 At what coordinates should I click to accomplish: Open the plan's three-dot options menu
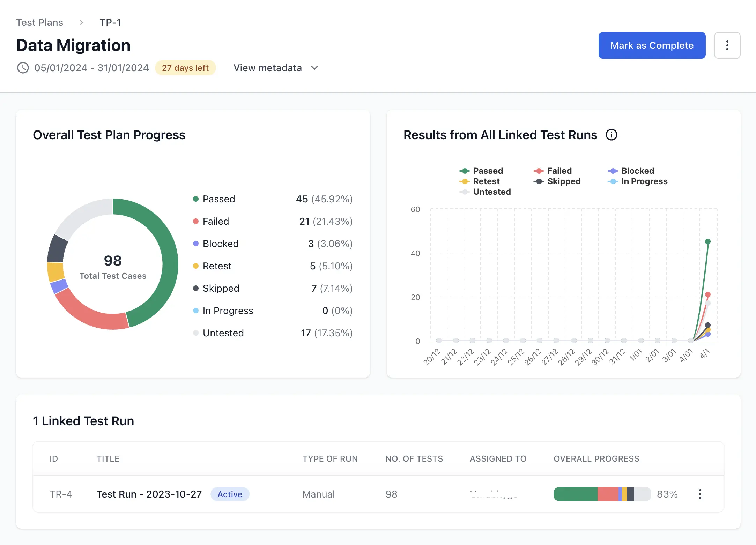[727, 45]
